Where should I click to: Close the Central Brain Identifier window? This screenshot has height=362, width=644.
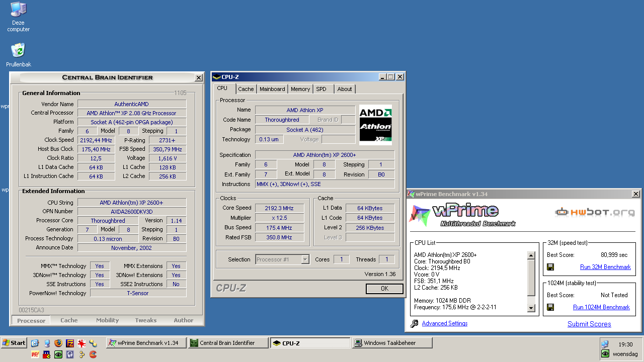(x=199, y=77)
